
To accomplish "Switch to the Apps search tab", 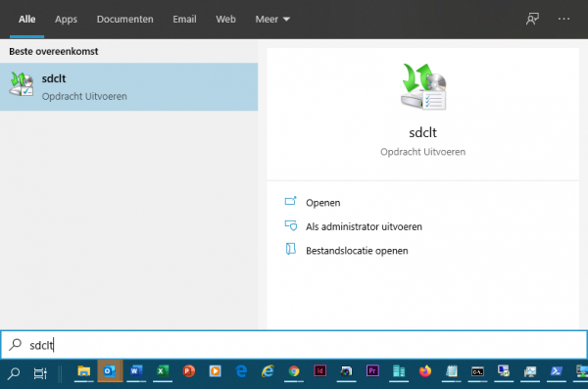I will (66, 20).
